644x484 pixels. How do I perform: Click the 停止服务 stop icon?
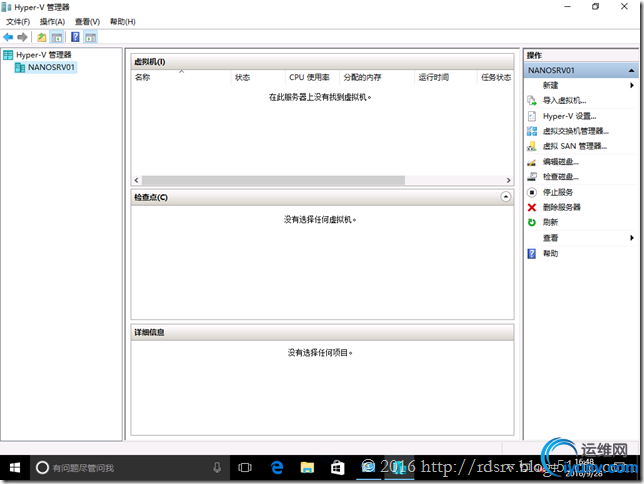click(532, 192)
